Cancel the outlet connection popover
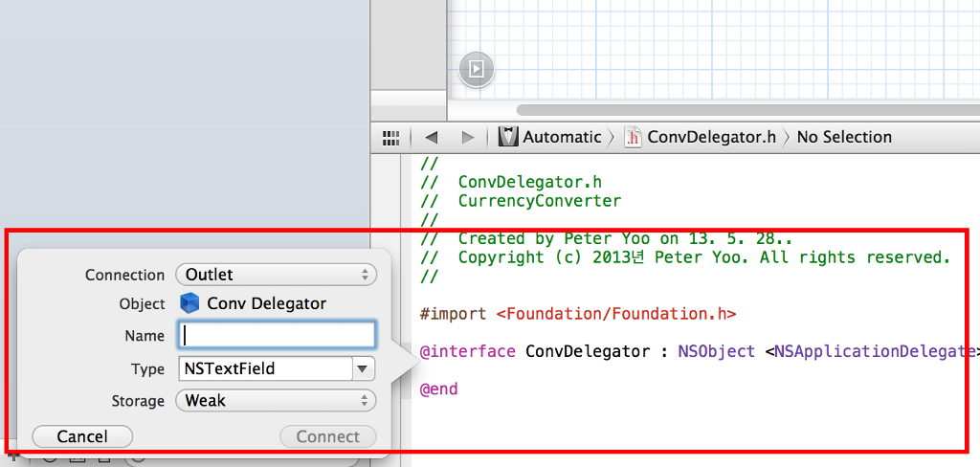The width and height of the screenshot is (980, 467). pyautogui.click(x=82, y=436)
